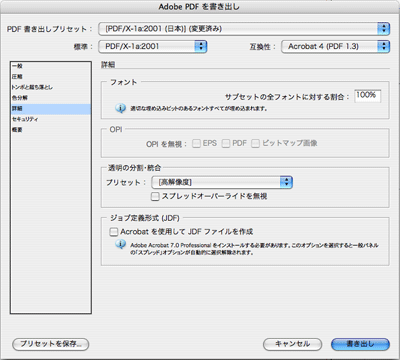
Task: Open the 透明の分割・統合 プリセット dropdown
Action: [222, 182]
